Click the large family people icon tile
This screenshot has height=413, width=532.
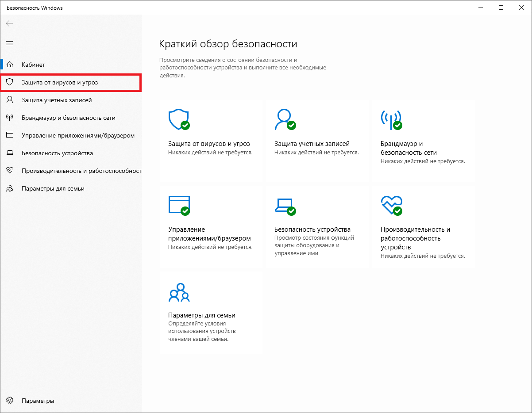179,292
